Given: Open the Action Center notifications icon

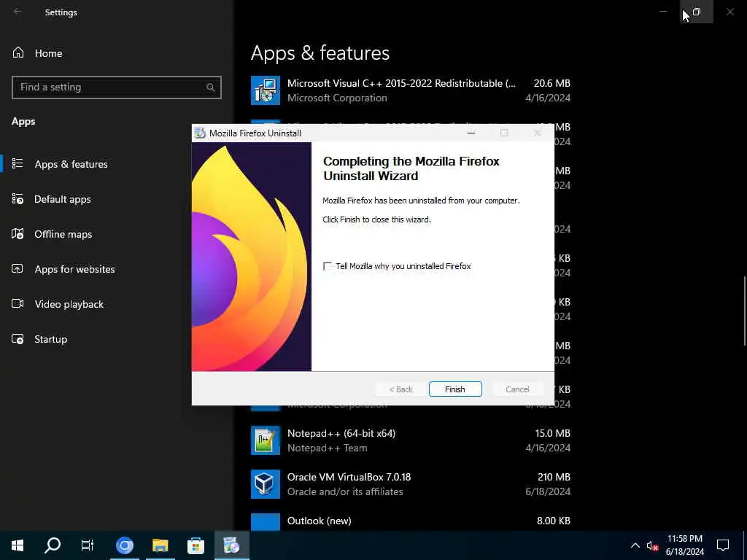Looking at the screenshot, I should (723, 545).
